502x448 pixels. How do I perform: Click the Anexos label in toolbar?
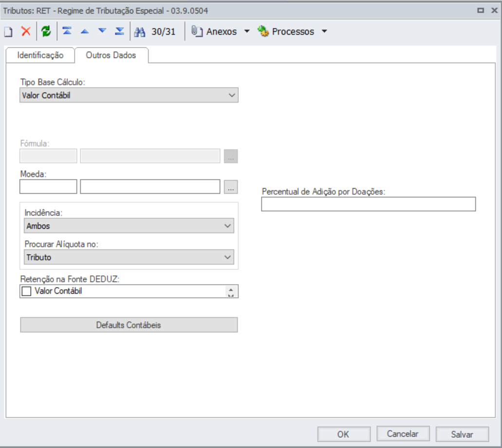point(221,32)
